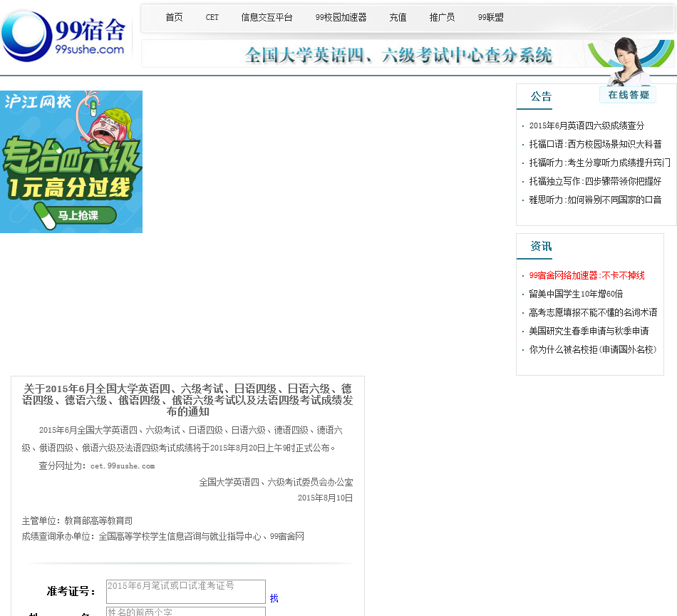The width and height of the screenshot is (677, 616).
Task: Open 你为什么被名校拒(申请国外名校) link
Action: (592, 350)
